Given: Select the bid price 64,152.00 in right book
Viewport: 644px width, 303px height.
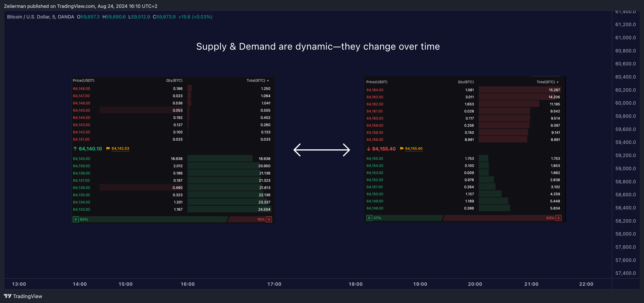Looking at the screenshot, I should [x=375, y=180].
